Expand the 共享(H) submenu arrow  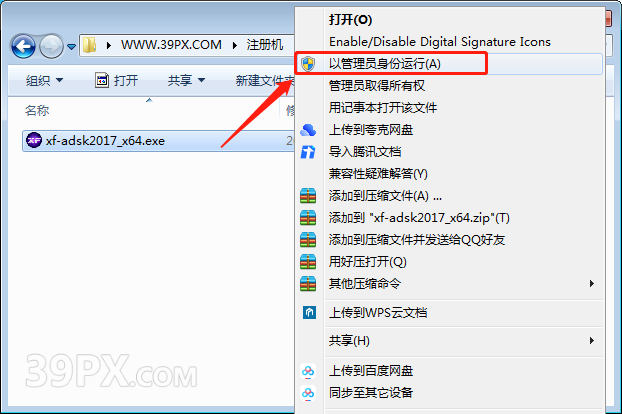point(591,341)
